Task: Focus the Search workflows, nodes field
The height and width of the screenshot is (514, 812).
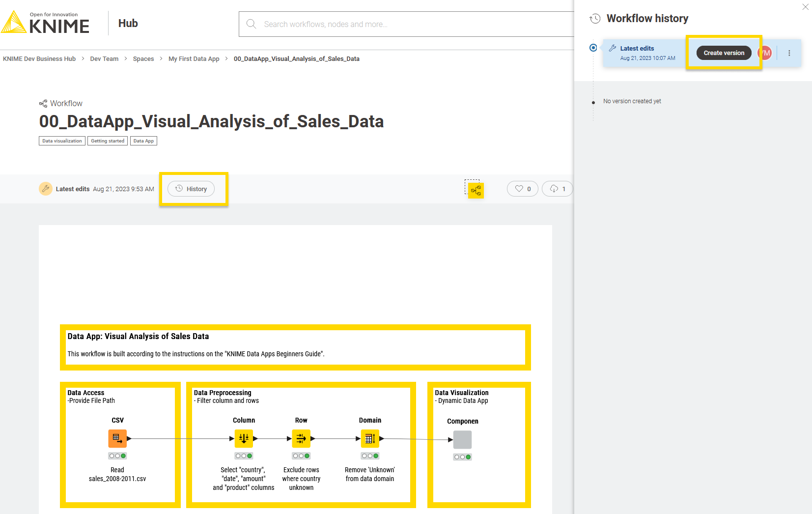Action: pos(406,24)
